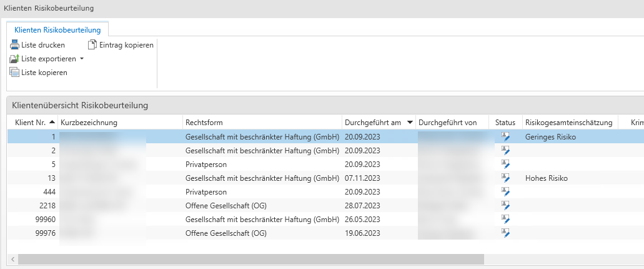This screenshot has height=269, width=644.
Task: Click the Eintrag kopieren document icon
Action: [x=92, y=45]
